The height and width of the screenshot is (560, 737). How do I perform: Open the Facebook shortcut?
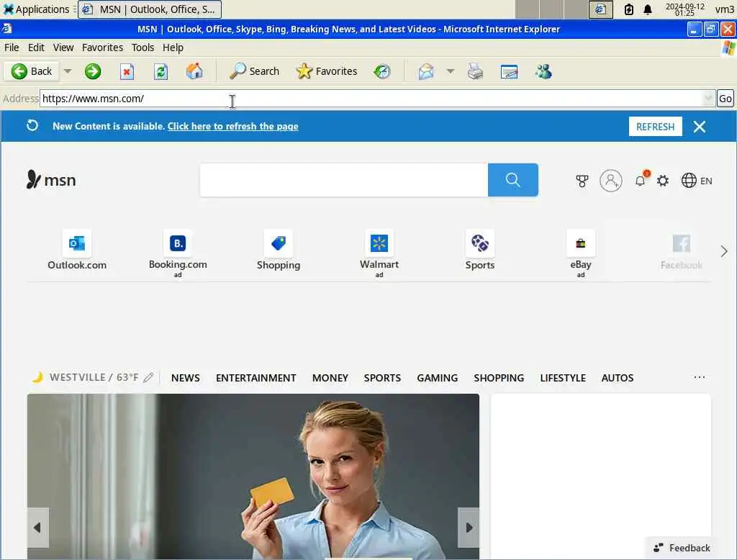(x=681, y=250)
